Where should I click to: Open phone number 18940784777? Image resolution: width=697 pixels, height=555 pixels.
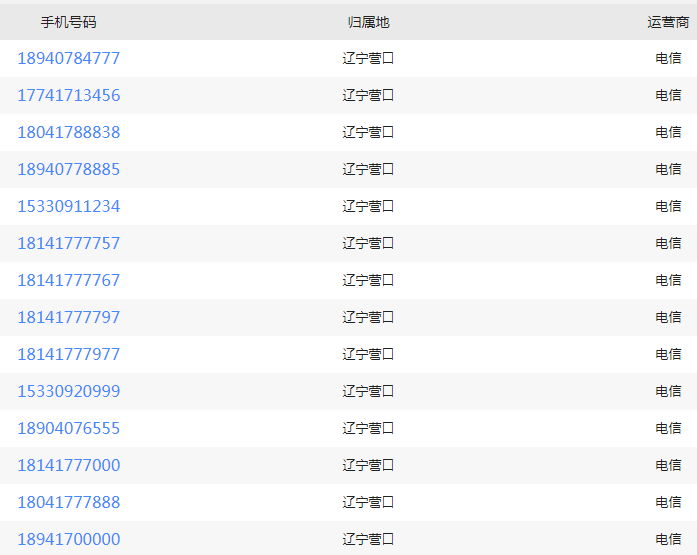tap(68, 58)
